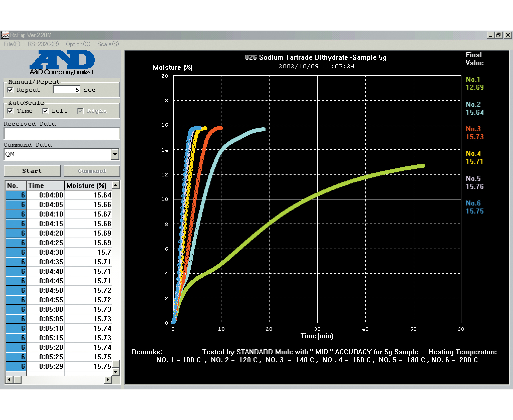This screenshot has width=513, height=420.
Task: Click table scroll down arrow
Action: point(115,372)
